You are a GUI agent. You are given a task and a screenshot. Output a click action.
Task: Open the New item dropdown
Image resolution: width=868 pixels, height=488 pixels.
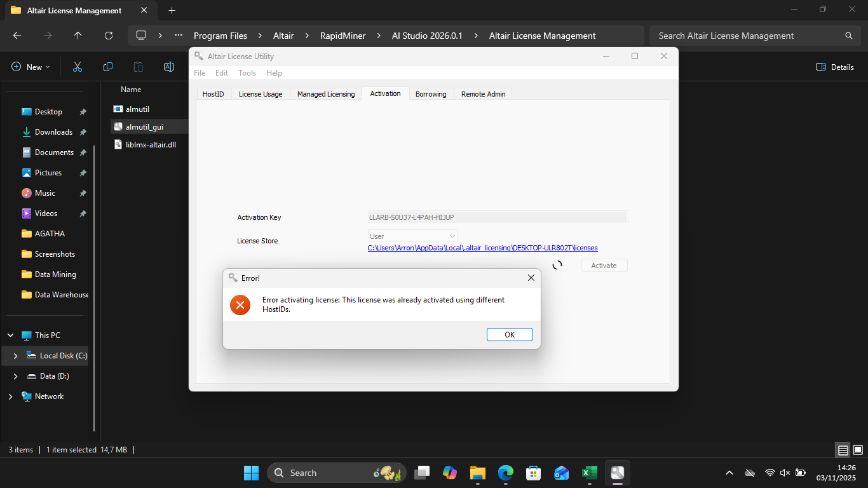29,67
